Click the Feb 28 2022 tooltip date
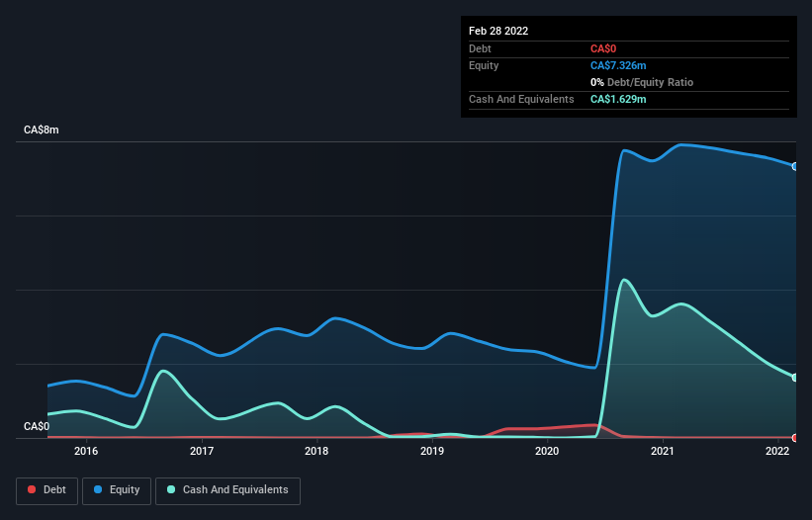The image size is (812, 520). (498, 31)
